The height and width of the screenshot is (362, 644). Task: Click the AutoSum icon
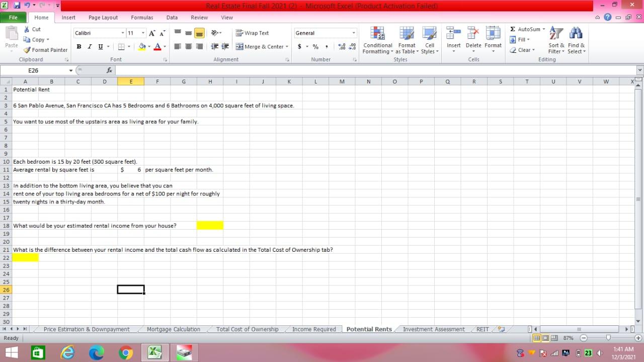512,29
